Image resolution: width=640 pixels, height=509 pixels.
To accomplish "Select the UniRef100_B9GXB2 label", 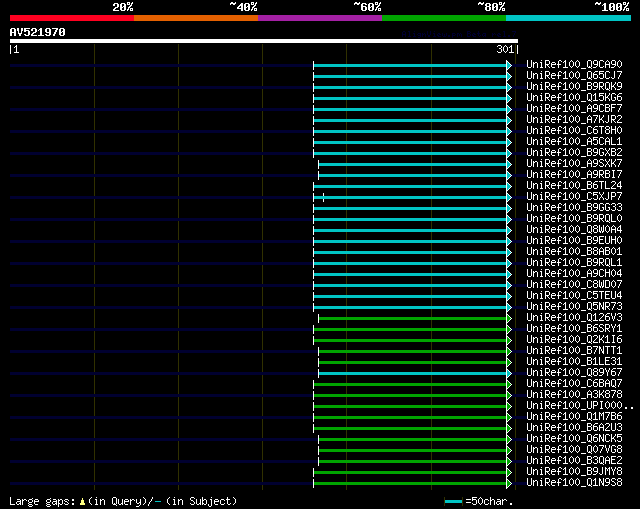I will [574, 153].
